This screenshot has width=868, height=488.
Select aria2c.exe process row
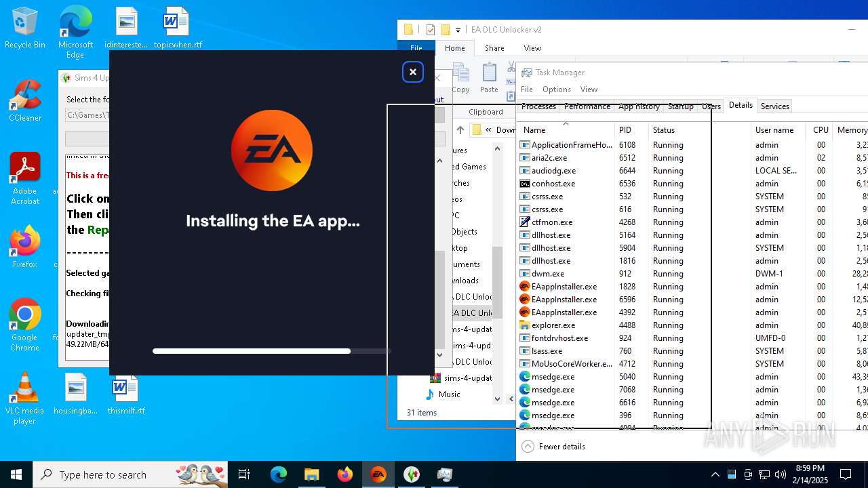[692, 158]
